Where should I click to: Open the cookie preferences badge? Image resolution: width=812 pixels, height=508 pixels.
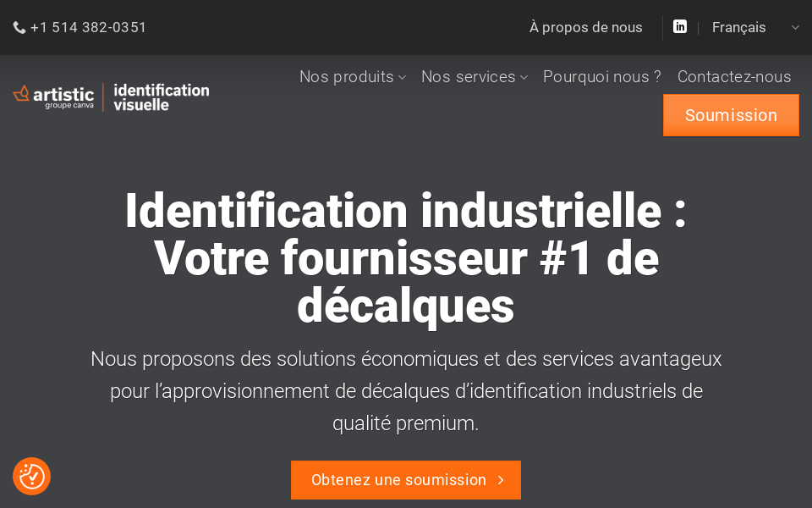click(32, 476)
